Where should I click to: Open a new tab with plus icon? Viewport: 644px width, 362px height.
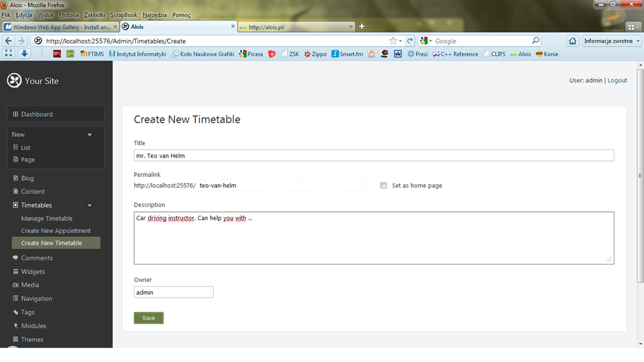click(x=362, y=26)
